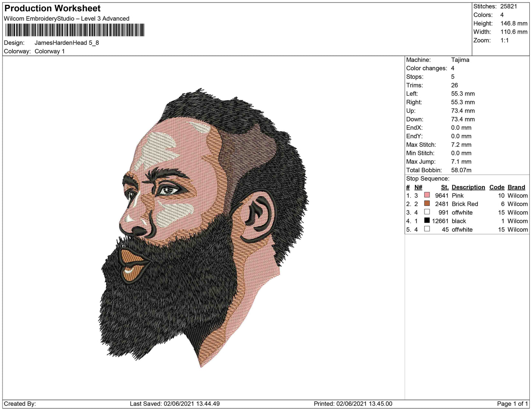Click the stitch count '12661' for black
Image resolution: width=532 pixels, height=409 pixels.
440,221
